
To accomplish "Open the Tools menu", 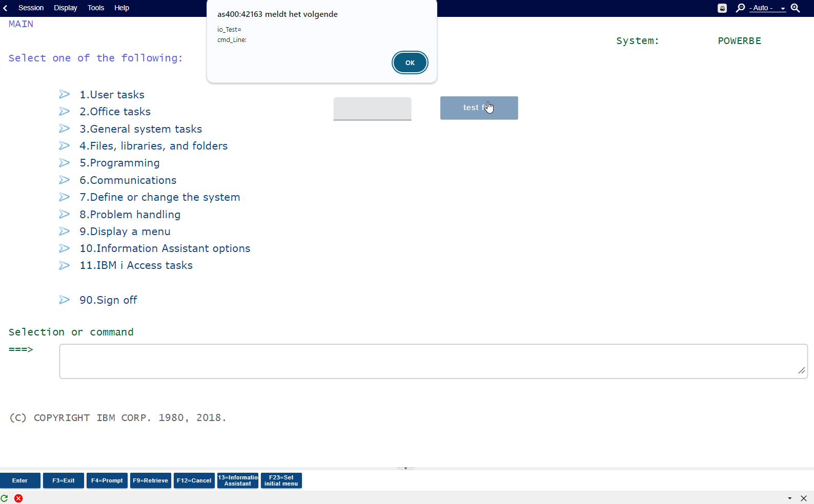I will (x=95, y=8).
